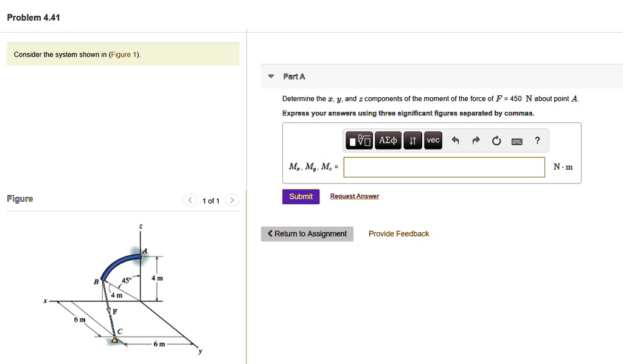
Task: Click Return to Assignment
Action: coord(307,233)
